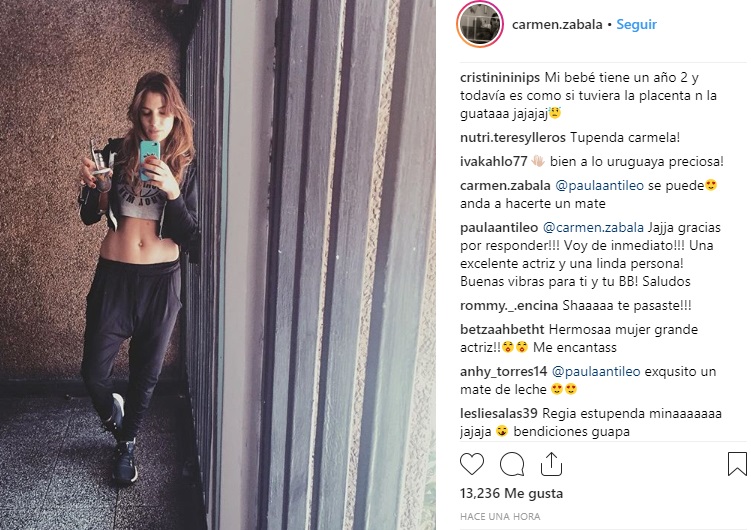Like the post with the heart icon
This screenshot has width=751, height=530.
[472, 464]
